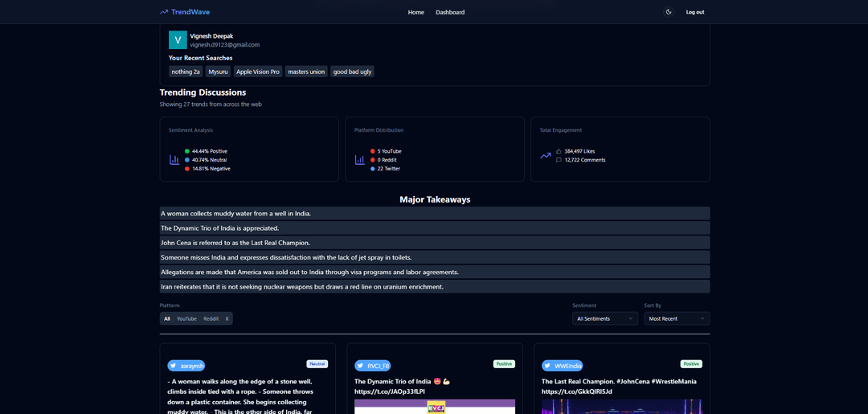Click takeaway about John Cena Last Real Champion
Screen dimensions: 868x414
pos(435,243)
